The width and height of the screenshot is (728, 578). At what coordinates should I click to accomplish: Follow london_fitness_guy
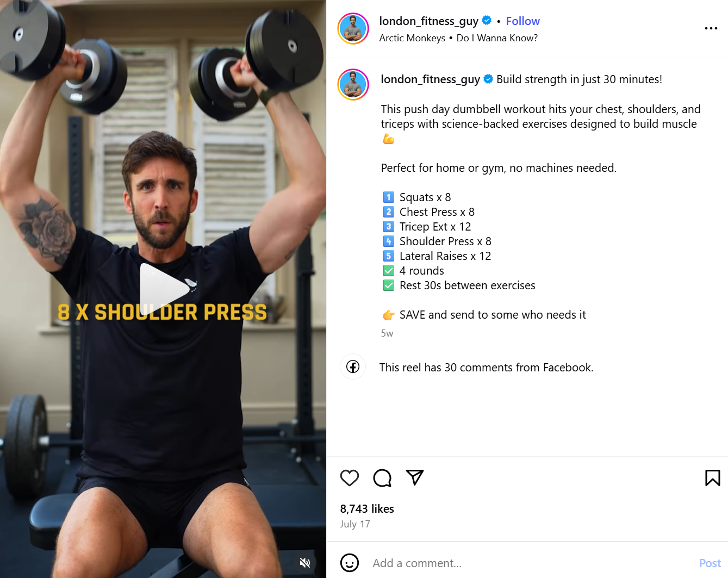point(522,21)
